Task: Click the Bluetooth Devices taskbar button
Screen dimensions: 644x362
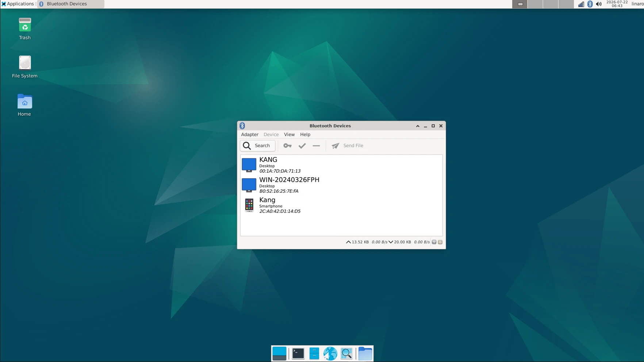Action: pyautogui.click(x=71, y=4)
